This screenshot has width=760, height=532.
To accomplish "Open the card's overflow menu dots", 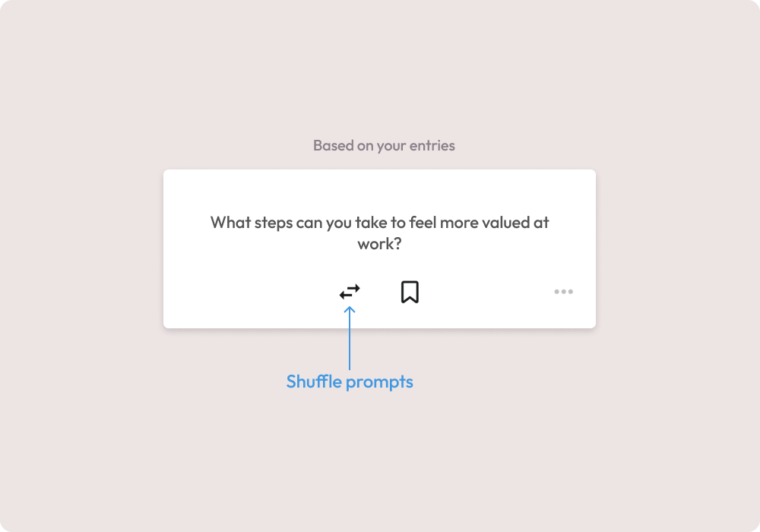I will click(x=564, y=292).
